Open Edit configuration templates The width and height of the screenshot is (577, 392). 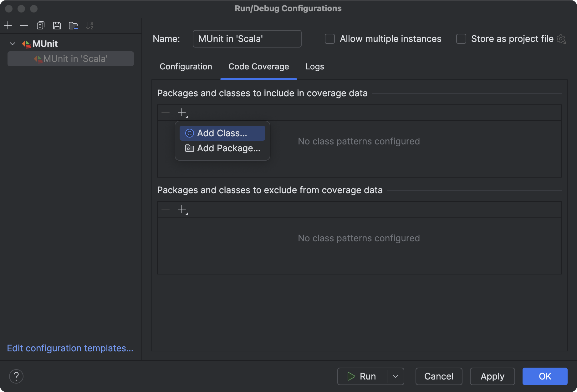(70, 348)
